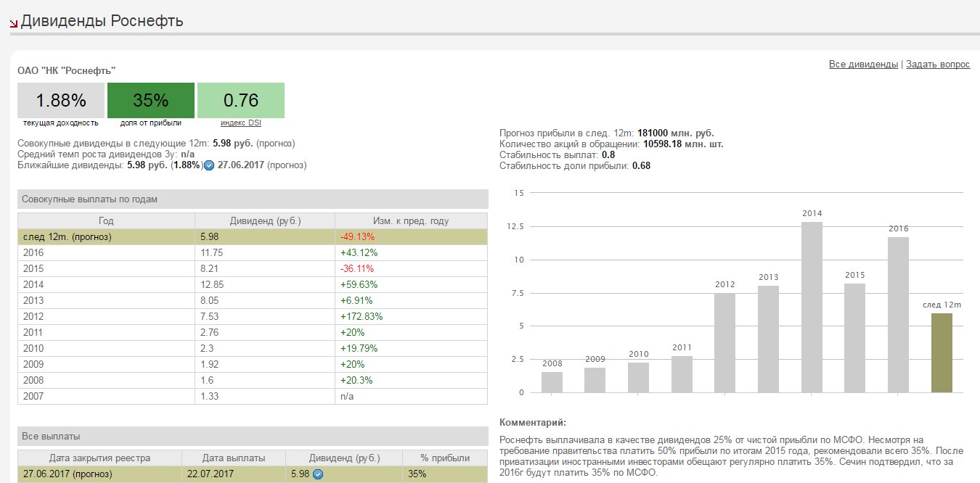980x483 pixels.
Task: Select the Дата закрытия реестра column header
Action: [99, 458]
